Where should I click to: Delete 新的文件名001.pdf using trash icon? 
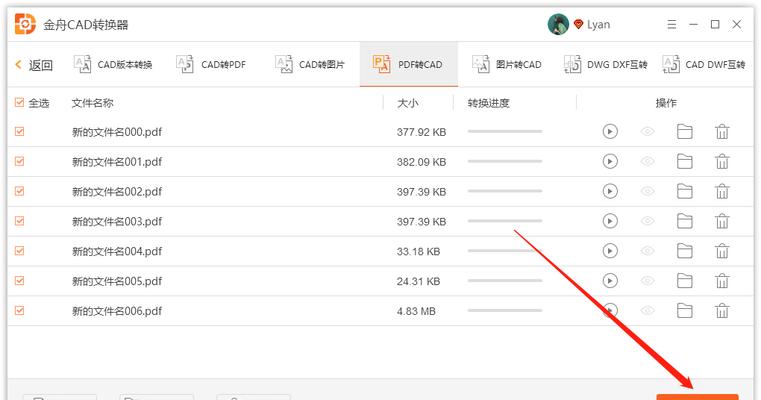pyautogui.click(x=722, y=161)
